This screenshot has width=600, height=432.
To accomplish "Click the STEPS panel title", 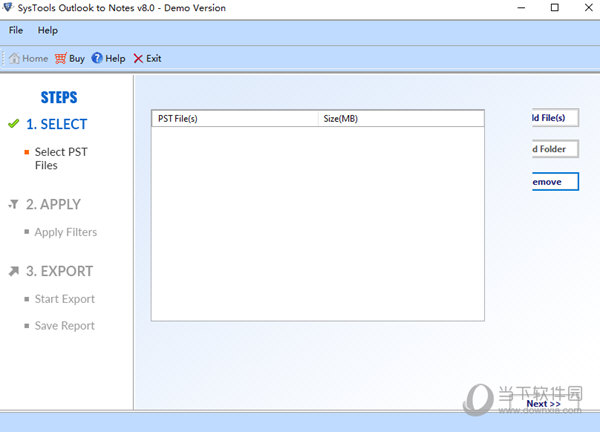I will coord(59,98).
